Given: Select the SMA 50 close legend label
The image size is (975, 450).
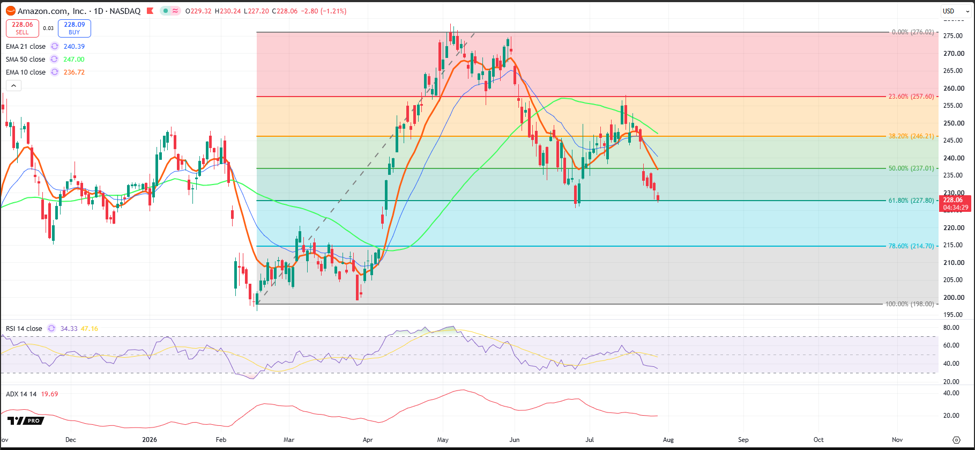Looking at the screenshot, I should pyautogui.click(x=25, y=59).
